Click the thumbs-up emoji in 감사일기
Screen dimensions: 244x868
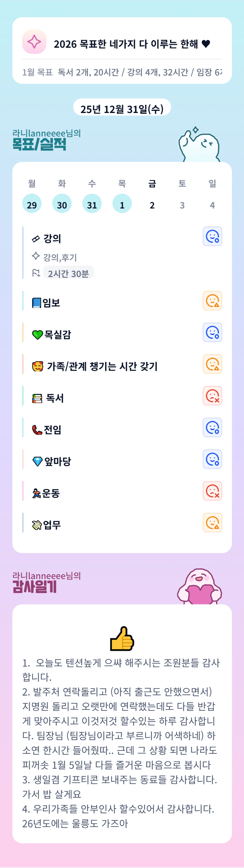pyautogui.click(x=122, y=638)
